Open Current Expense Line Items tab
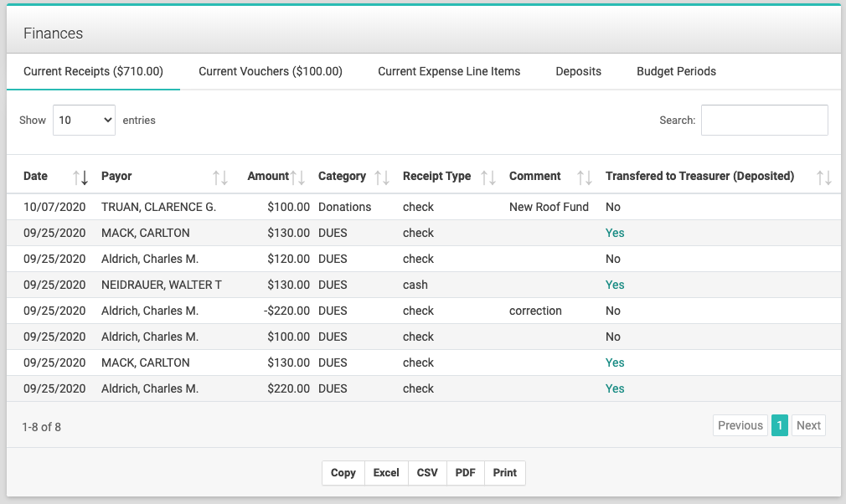The image size is (846, 504). pos(449,71)
